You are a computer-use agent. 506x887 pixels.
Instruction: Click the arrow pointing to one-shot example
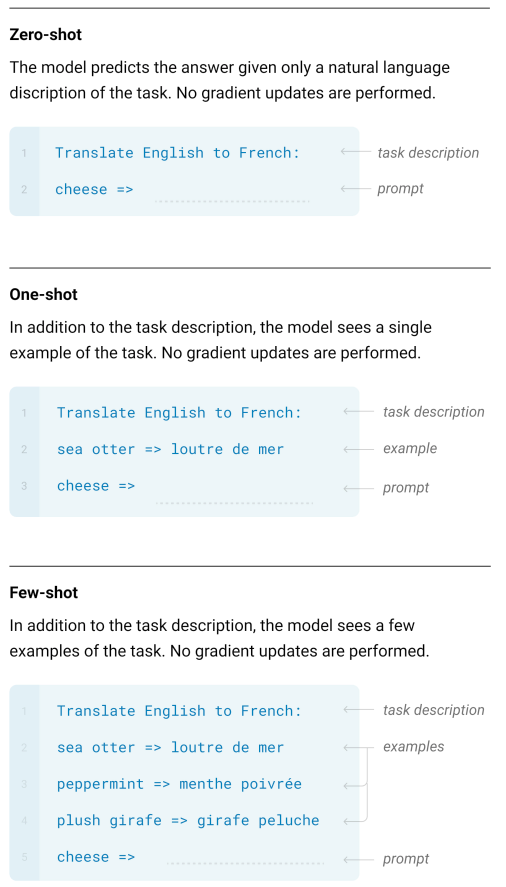358,449
